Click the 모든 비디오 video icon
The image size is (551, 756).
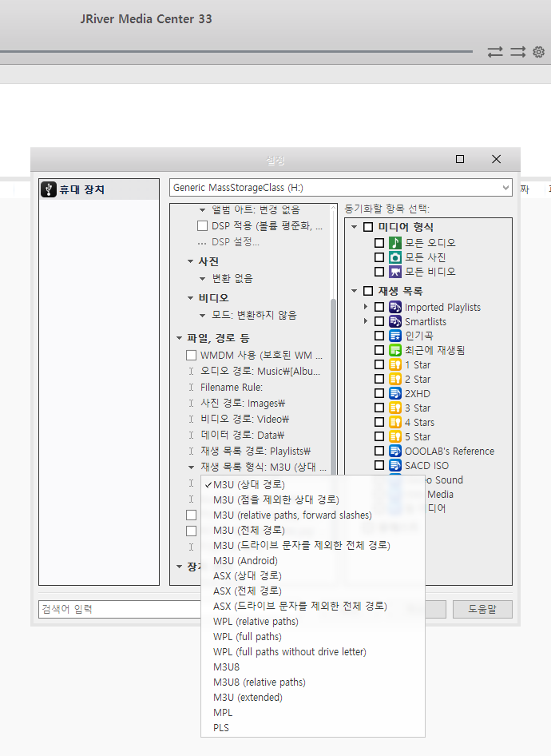[x=395, y=272]
